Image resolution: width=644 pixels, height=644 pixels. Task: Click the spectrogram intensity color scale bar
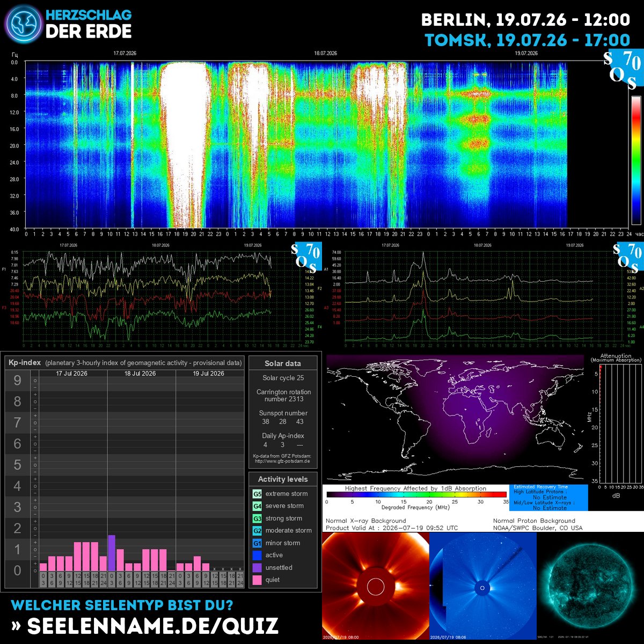tap(636, 160)
